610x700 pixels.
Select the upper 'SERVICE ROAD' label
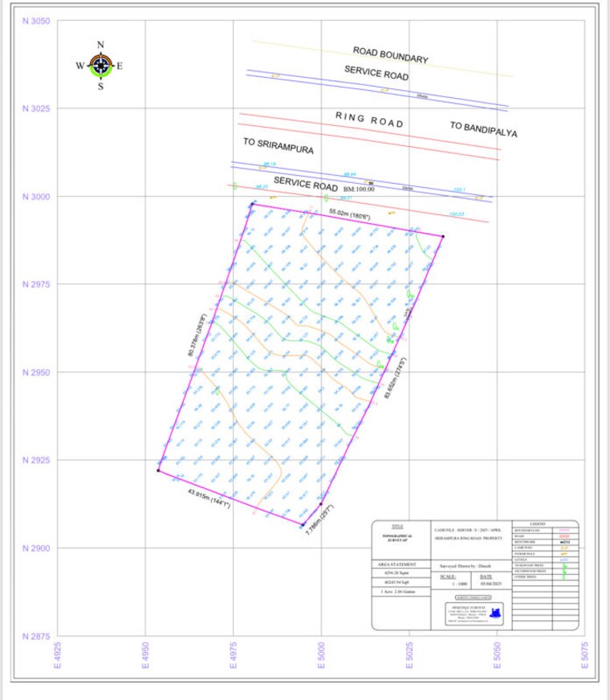pos(376,73)
